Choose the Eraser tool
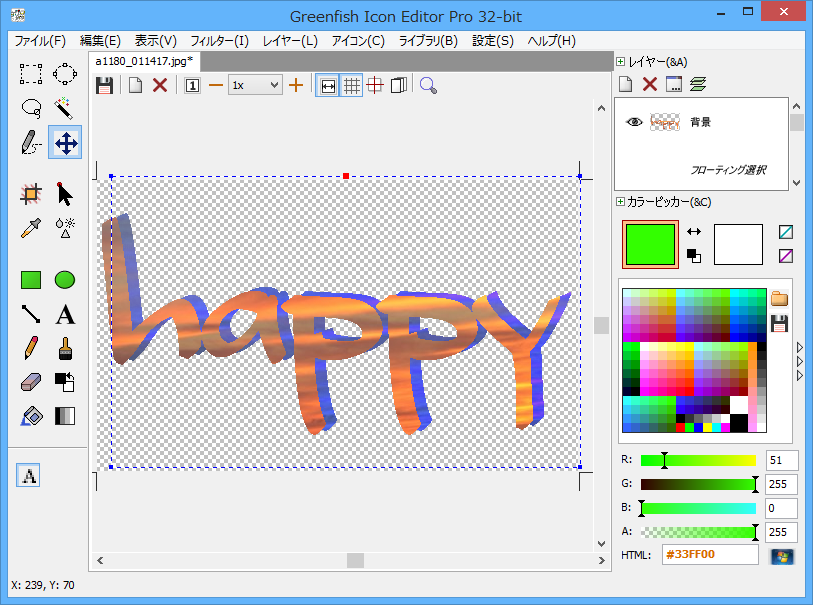This screenshot has width=813, height=605. tap(31, 382)
